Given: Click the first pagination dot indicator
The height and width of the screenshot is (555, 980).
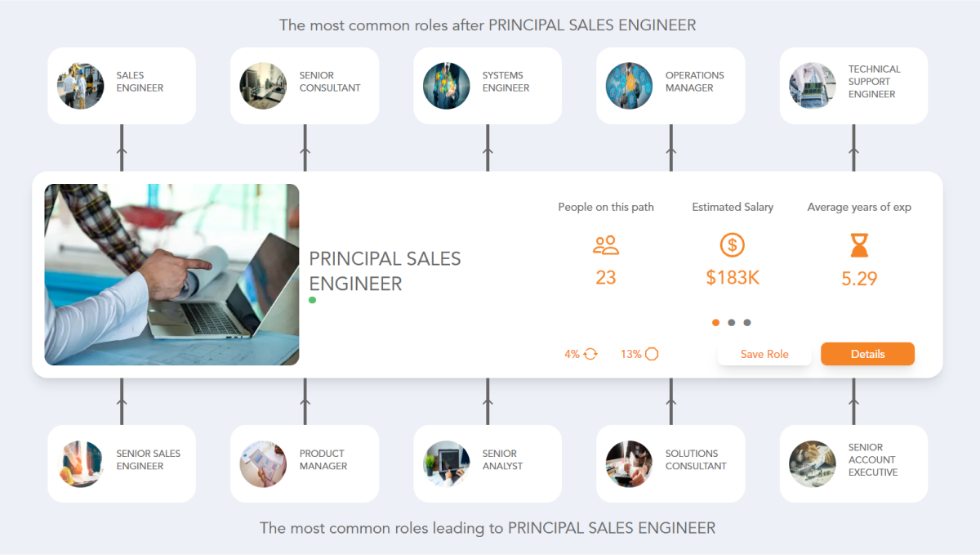Looking at the screenshot, I should click(715, 322).
